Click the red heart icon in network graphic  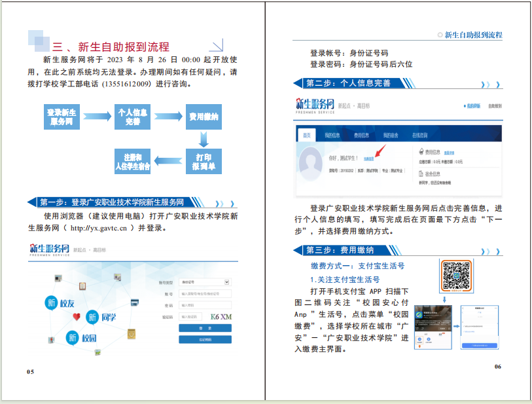coord(76,317)
